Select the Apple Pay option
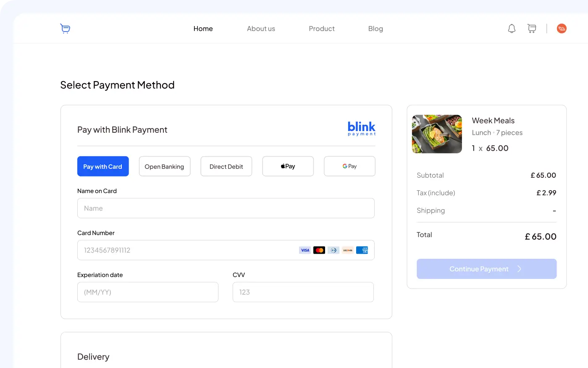The image size is (588, 368). [288, 166]
